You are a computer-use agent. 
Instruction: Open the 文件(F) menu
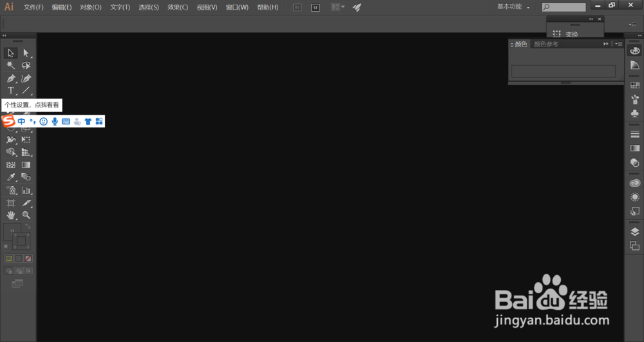[x=33, y=7]
